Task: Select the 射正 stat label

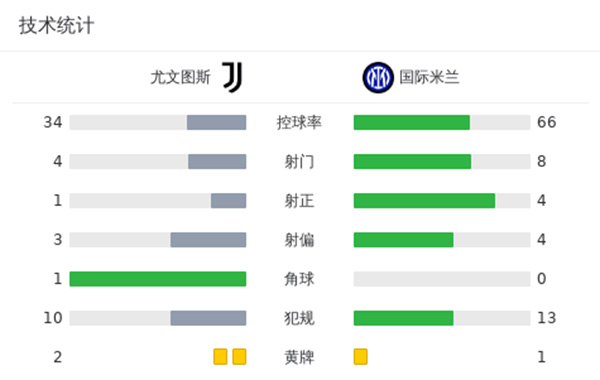Action: [x=299, y=201]
